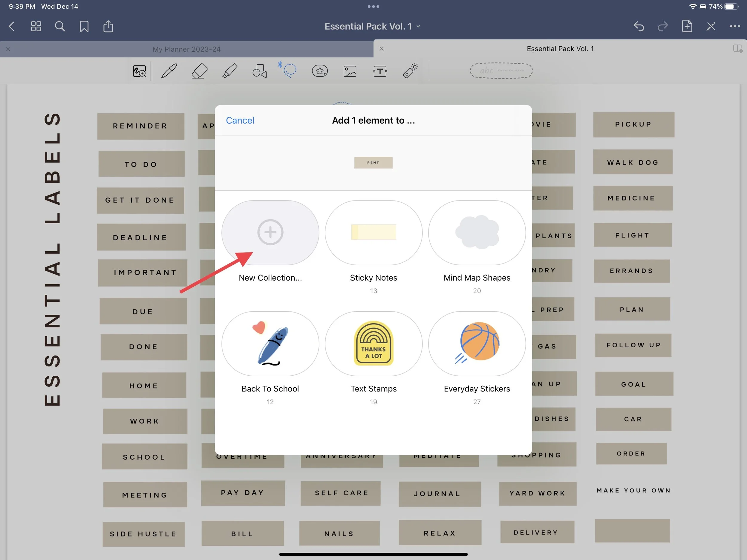Expand Essential Pack Vol. 1 title dropdown
The width and height of the screenshot is (747, 560).
[373, 26]
